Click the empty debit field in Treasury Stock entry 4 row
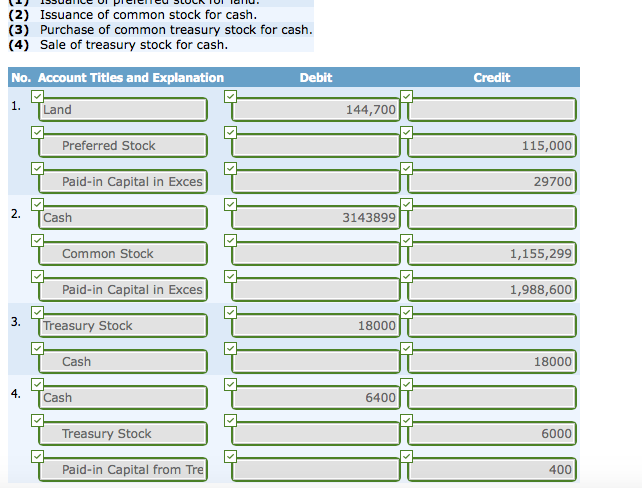Screen dimensions: 642x488 coord(316,434)
